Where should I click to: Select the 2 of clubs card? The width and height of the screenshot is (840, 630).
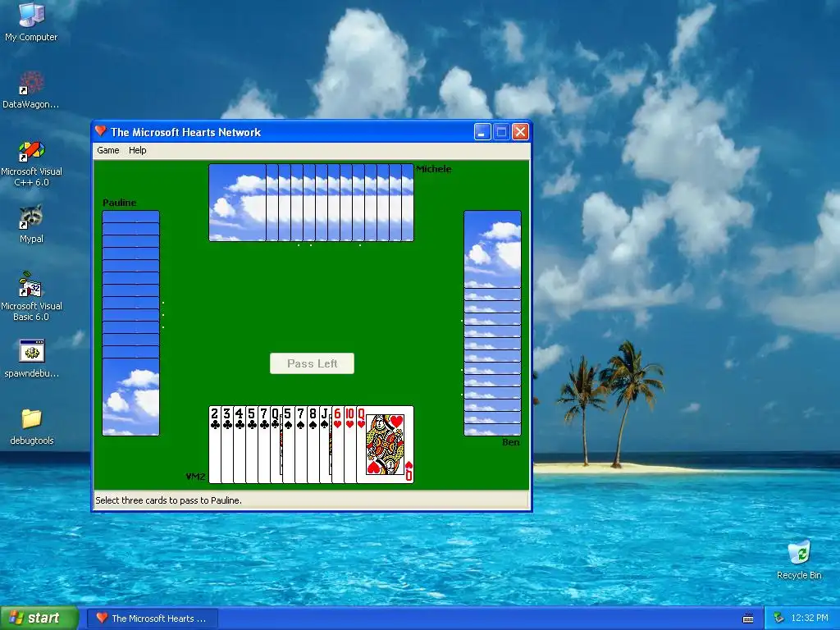215,445
